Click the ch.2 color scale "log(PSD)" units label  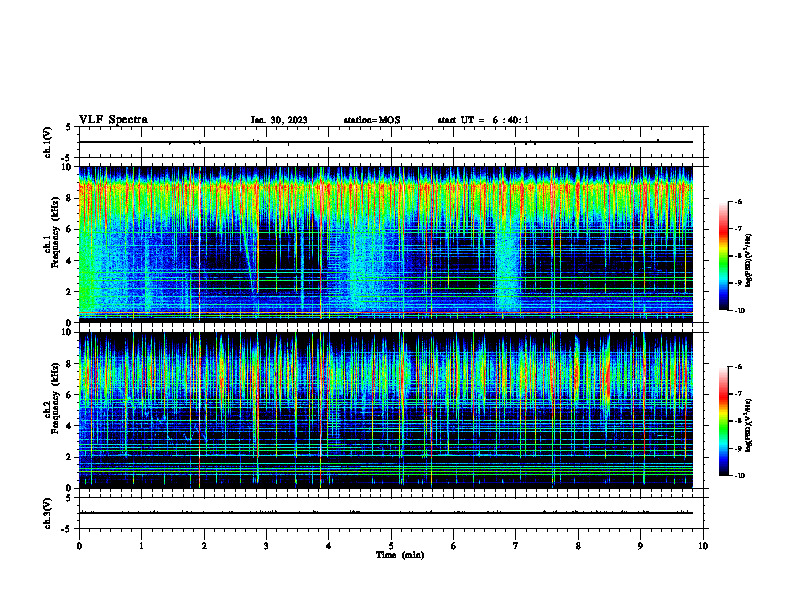point(749,426)
